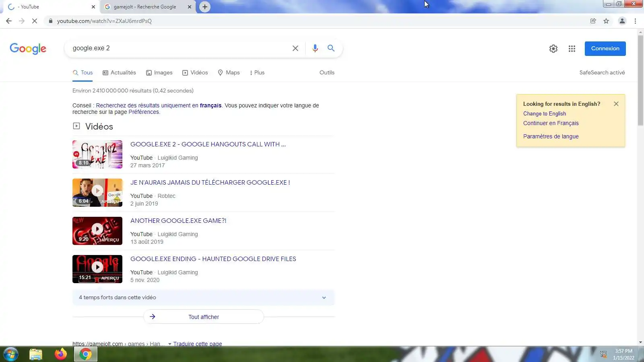Close the gamejolt Recherche Google tab
644x362 pixels.
coord(190,7)
